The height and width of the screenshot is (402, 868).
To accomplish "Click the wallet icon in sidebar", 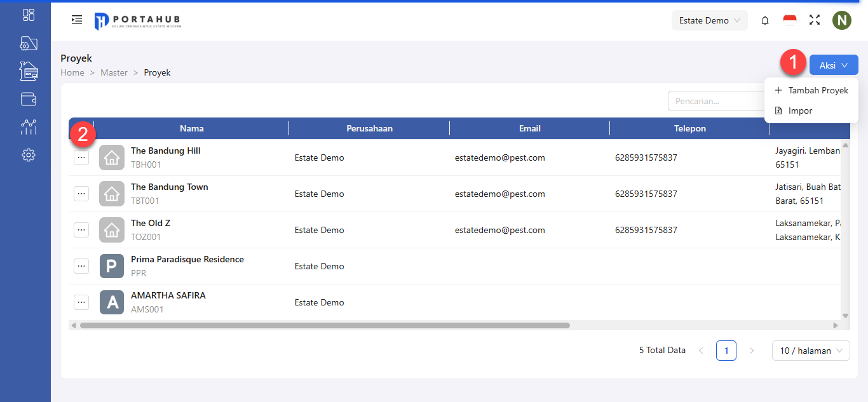I will (29, 99).
